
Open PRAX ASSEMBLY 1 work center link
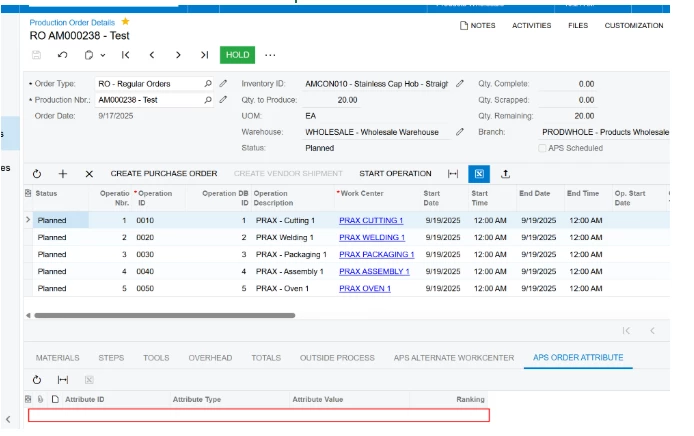374,271
